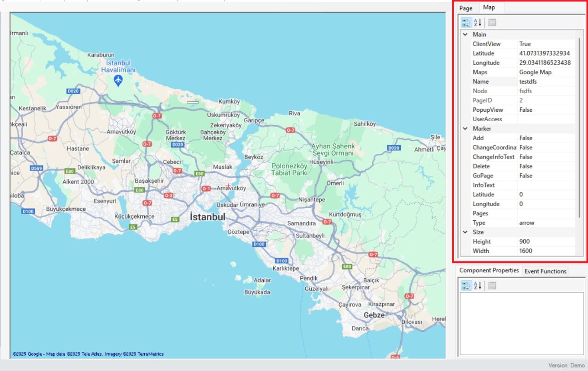Click the Kumköy label on the map
The width and height of the screenshot is (588, 371).
click(x=229, y=102)
